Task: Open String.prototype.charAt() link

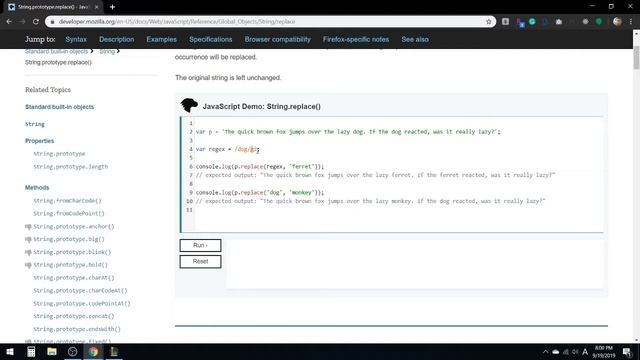Action: 74,278
